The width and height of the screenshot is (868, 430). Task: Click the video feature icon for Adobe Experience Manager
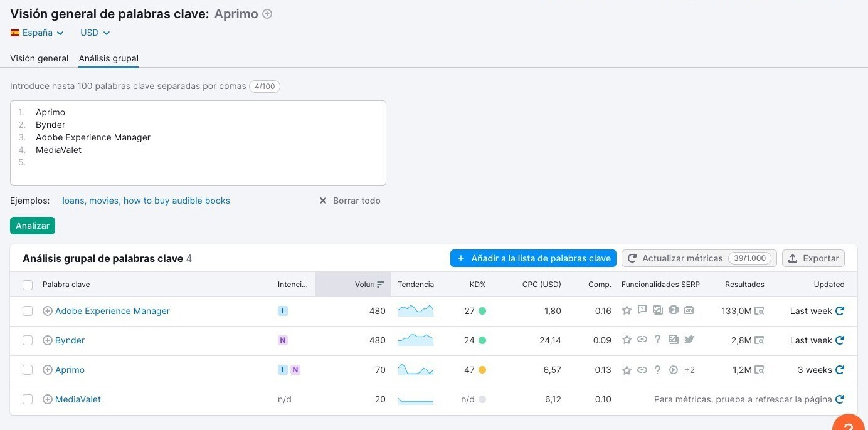(673, 310)
